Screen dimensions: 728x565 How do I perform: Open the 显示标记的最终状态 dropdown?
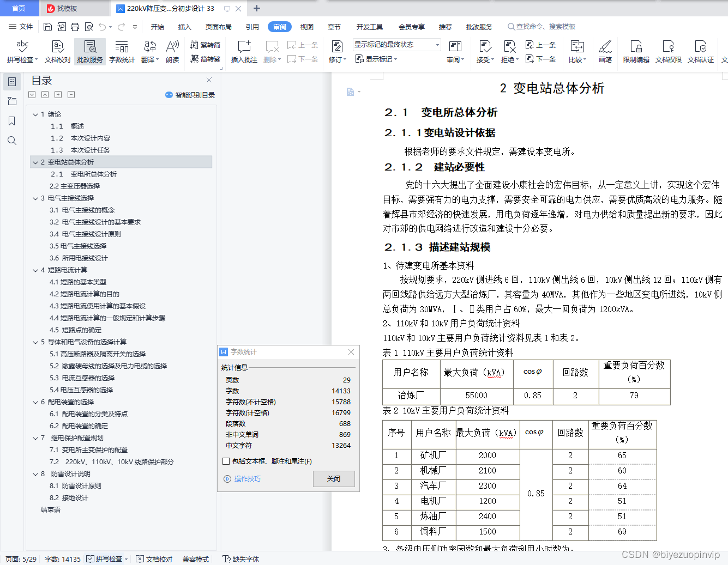396,45
